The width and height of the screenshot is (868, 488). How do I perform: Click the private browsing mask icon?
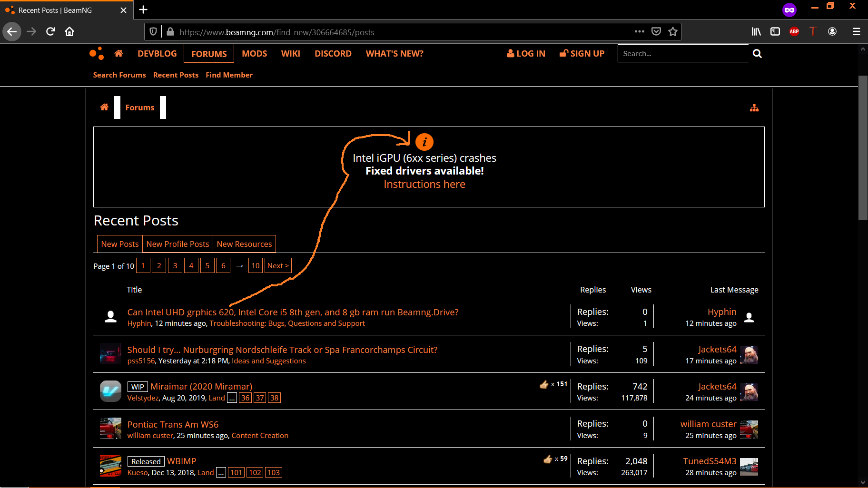click(789, 10)
